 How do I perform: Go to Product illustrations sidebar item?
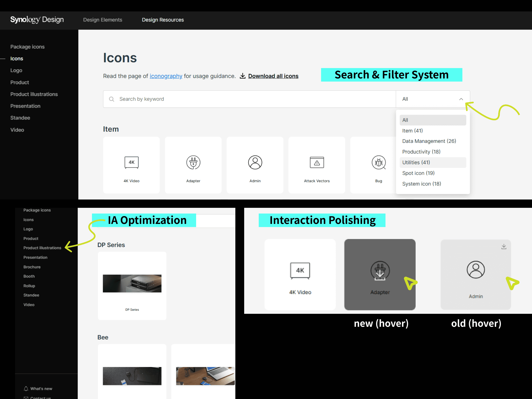(x=34, y=94)
